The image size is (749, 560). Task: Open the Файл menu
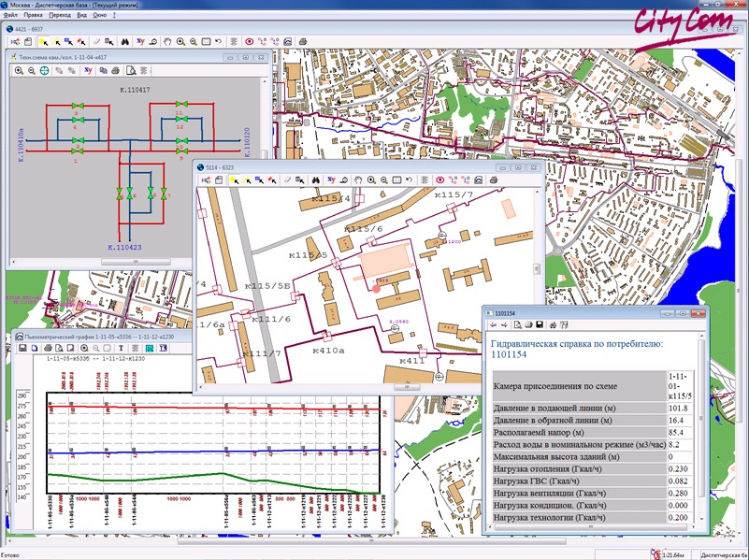click(x=10, y=15)
